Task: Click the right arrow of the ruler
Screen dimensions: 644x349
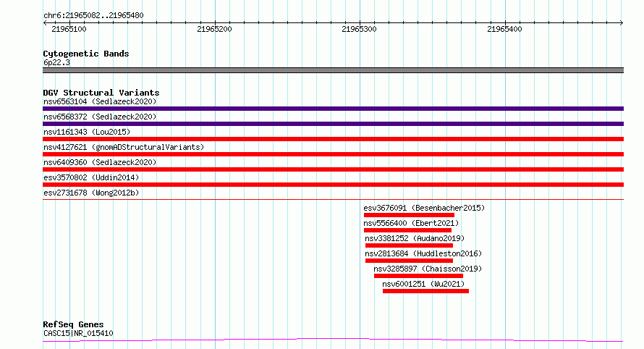Action: (622, 23)
